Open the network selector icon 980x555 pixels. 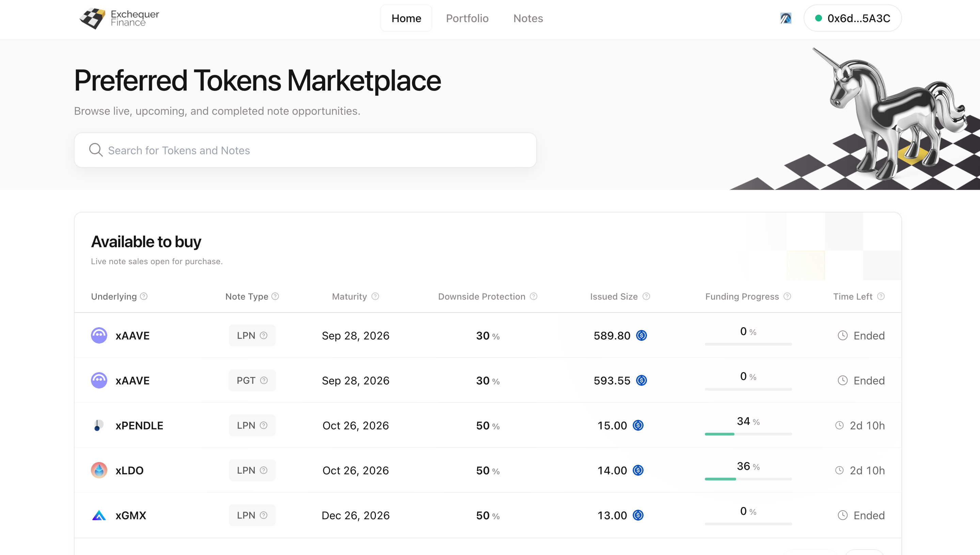click(786, 18)
